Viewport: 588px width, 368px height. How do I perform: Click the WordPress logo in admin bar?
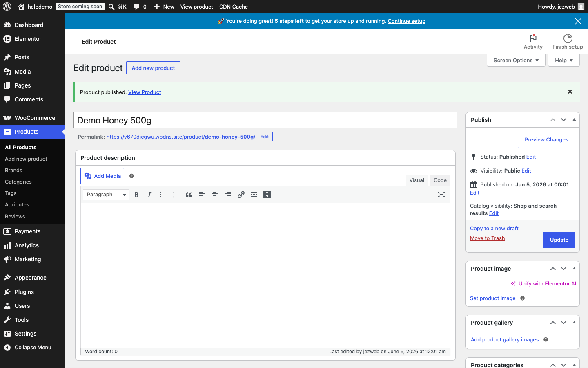coord(7,7)
